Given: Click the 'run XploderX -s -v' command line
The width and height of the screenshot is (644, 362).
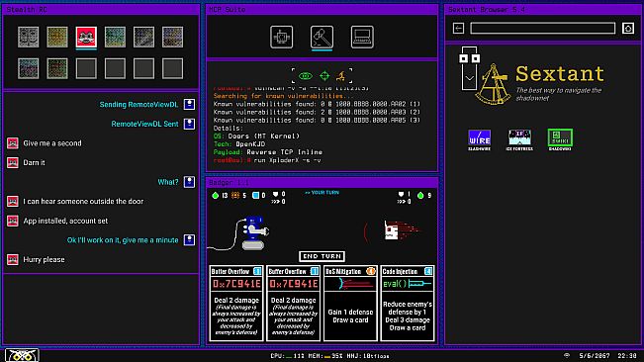Looking at the screenshot, I should [x=288, y=160].
